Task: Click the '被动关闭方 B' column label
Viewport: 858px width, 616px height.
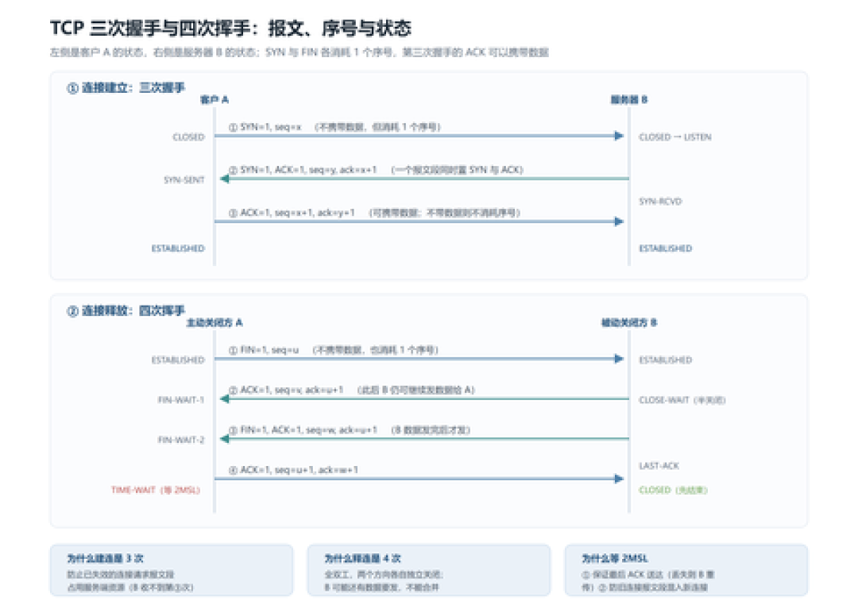Action: [628, 322]
